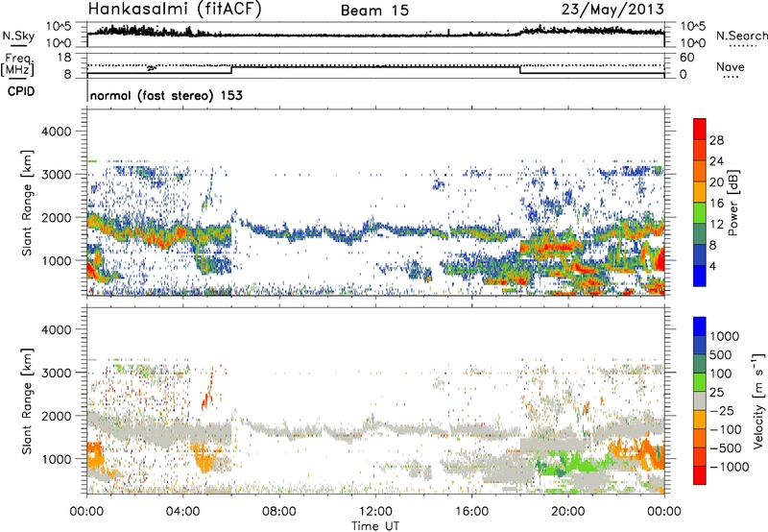Click the red top segment of Power colorbar
Image resolution: width=768 pixels, height=532 pixels.
(700, 129)
